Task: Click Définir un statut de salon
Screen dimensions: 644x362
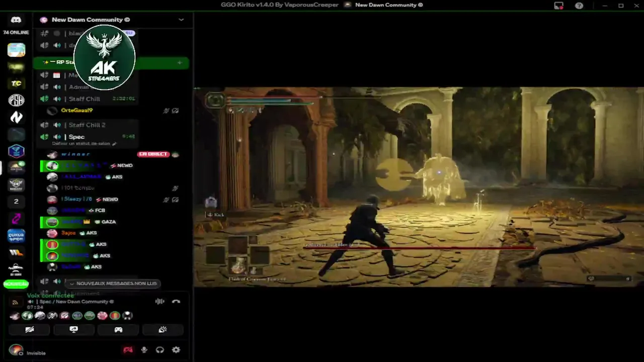Action: pos(85,144)
